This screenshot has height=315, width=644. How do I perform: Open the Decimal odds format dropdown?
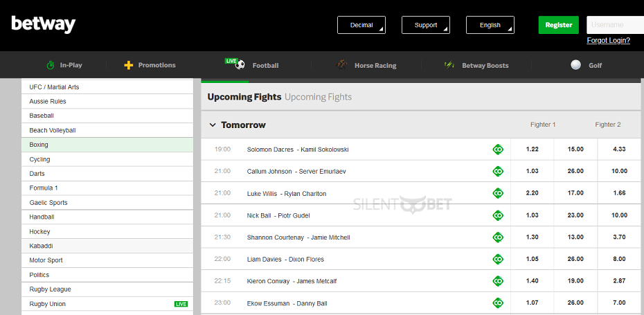(361, 25)
